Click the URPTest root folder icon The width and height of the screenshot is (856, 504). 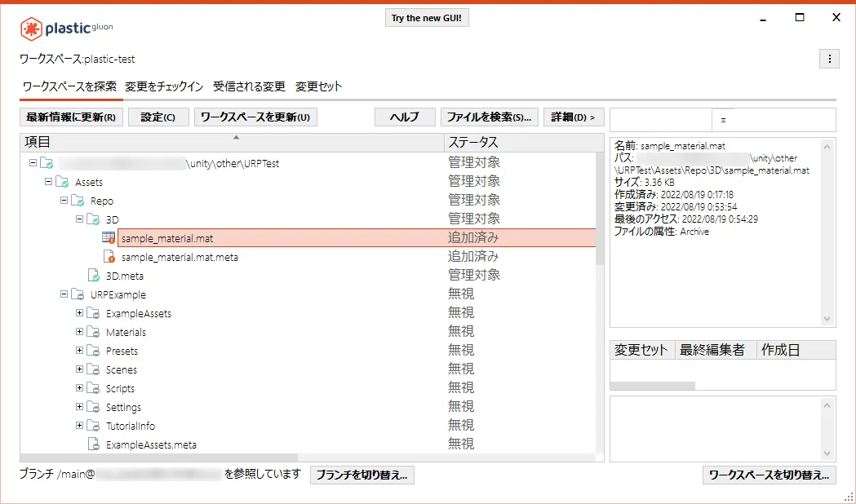(x=47, y=163)
